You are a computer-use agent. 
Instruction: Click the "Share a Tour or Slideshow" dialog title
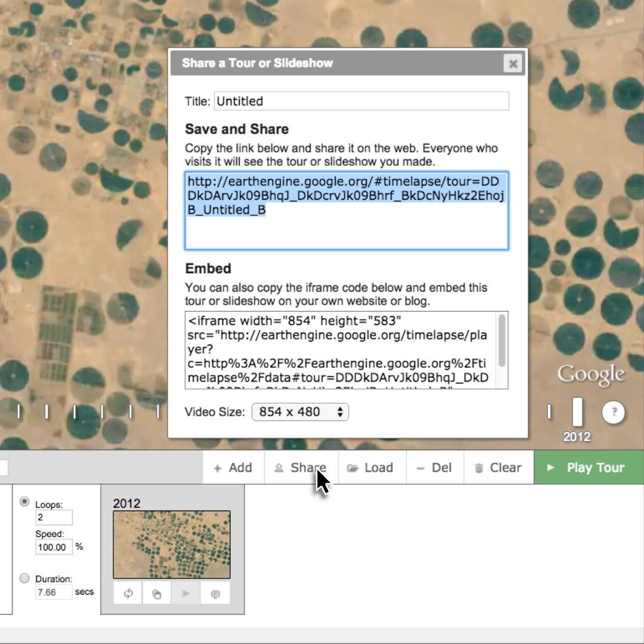pos(258,63)
